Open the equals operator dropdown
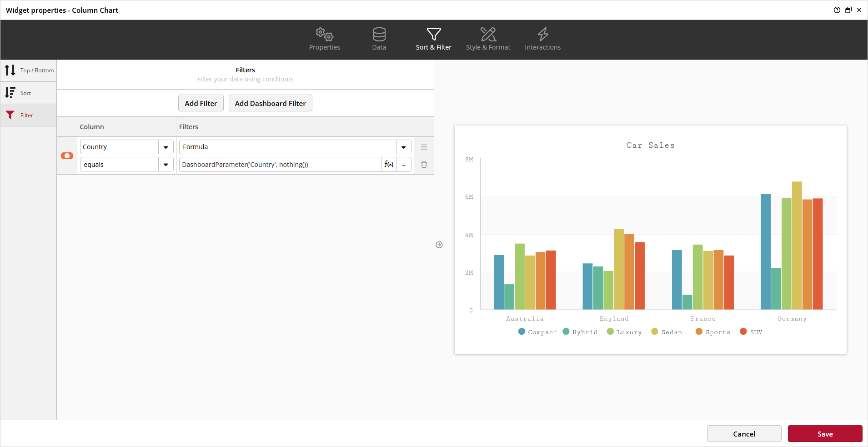This screenshot has width=868, height=447. 166,165
